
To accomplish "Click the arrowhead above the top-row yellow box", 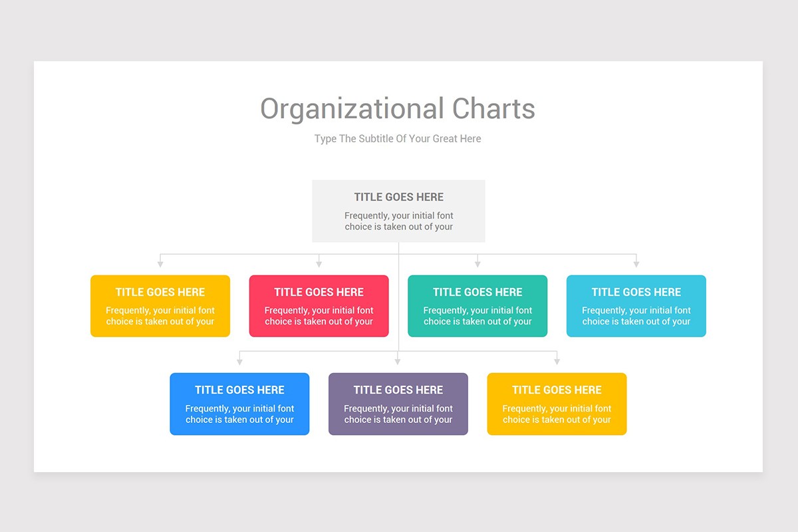I will (160, 264).
